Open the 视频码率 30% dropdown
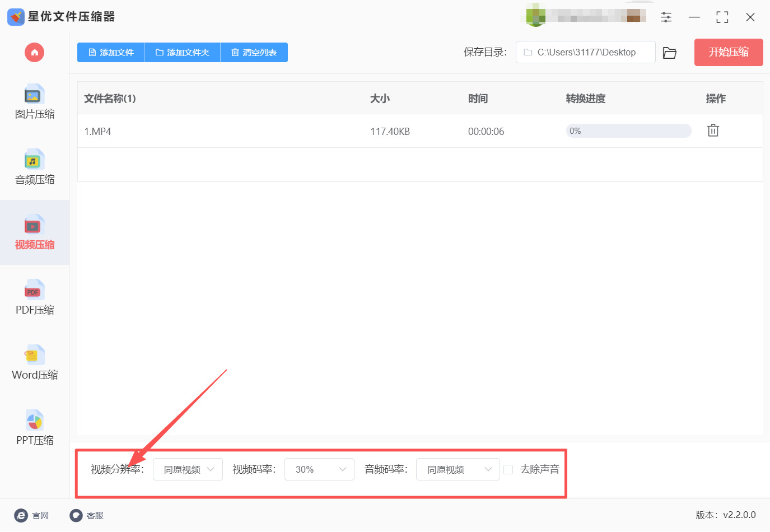The image size is (770, 532). [x=319, y=469]
